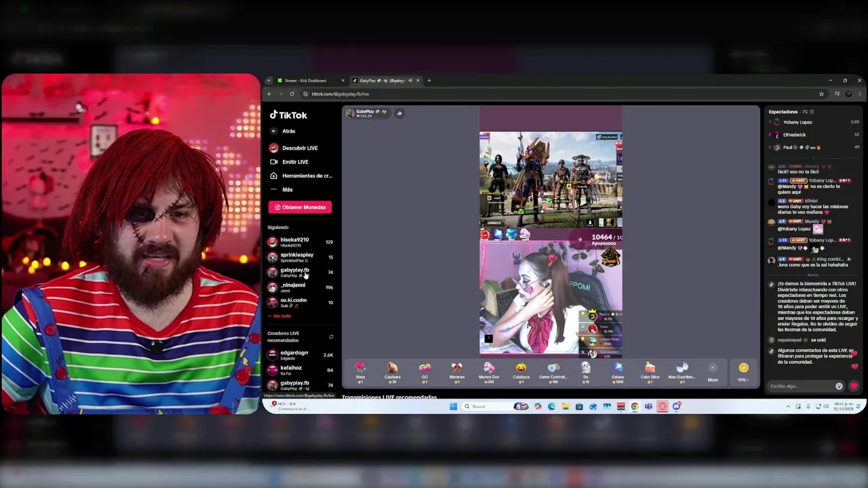Viewport: 868px width, 488px height.
Task: Send the Alas Guardian gift
Action: 682,371
